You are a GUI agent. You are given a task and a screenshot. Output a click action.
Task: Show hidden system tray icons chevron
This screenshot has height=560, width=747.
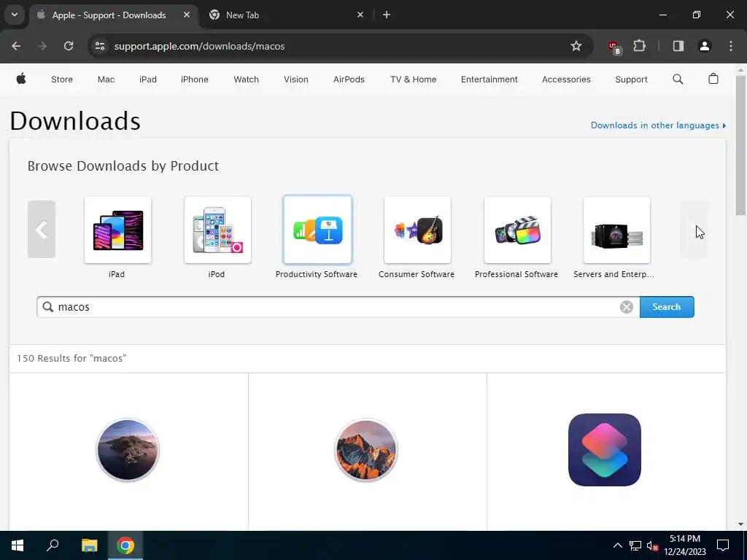617,545
